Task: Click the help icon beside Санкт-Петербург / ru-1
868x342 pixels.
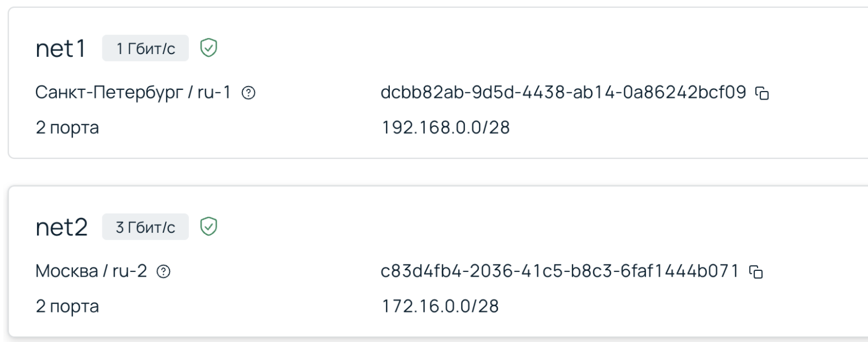Action: pyautogui.click(x=248, y=93)
